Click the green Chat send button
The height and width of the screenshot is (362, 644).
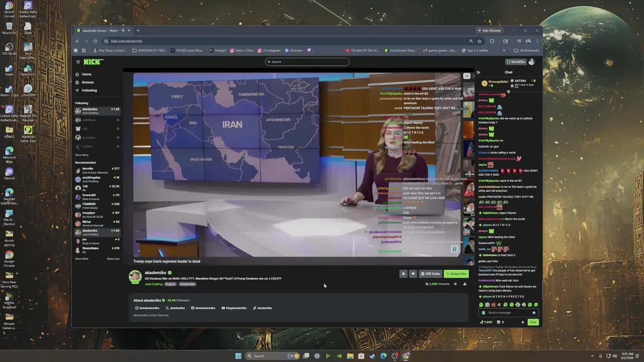pos(533,322)
